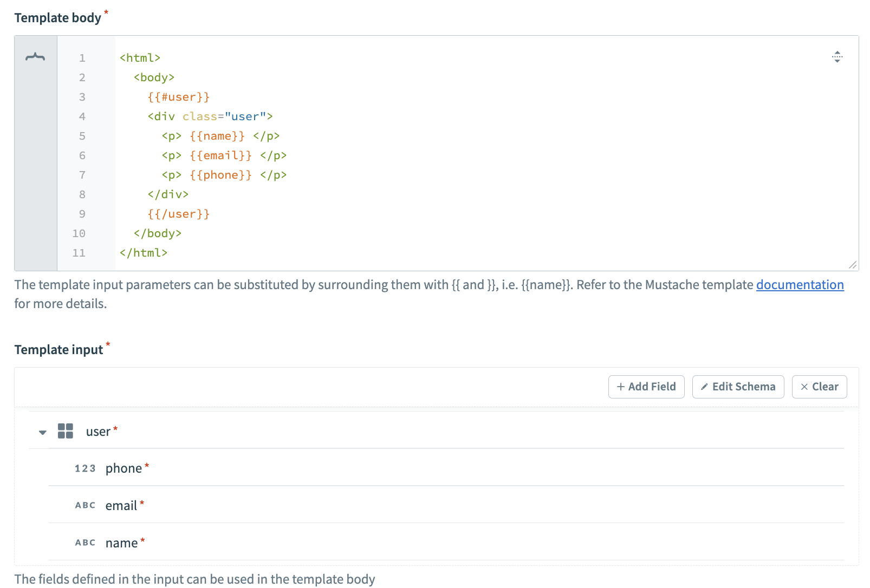The image size is (870, 588).
Task: Click the object type grid icon beside user
Action: tap(66, 431)
